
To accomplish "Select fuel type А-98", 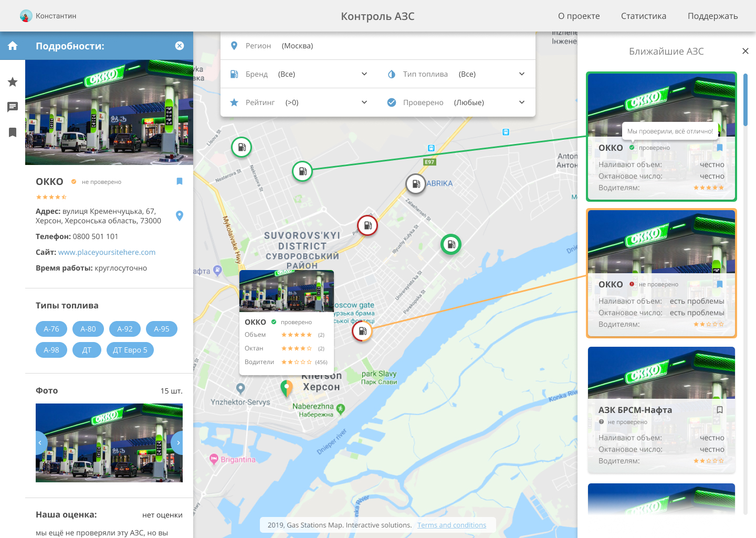I will pyautogui.click(x=51, y=350).
